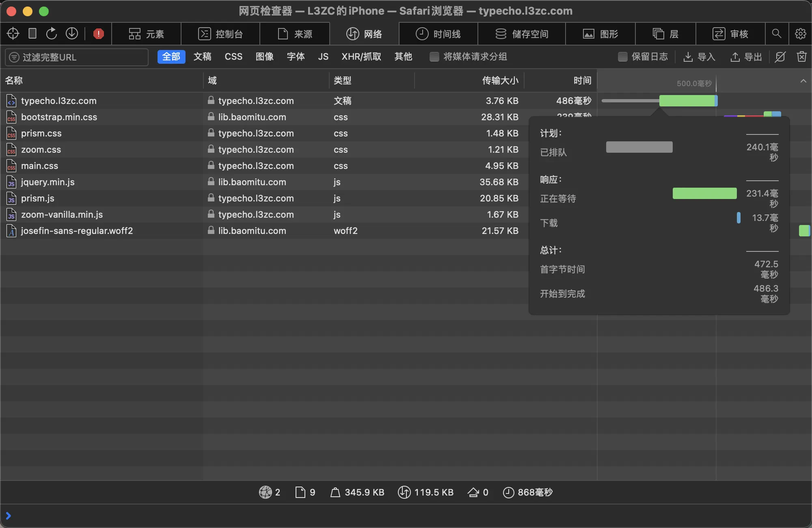The image size is (812, 528).
Task: Collapse the waterfall detail panel chevron
Action: 804,81
